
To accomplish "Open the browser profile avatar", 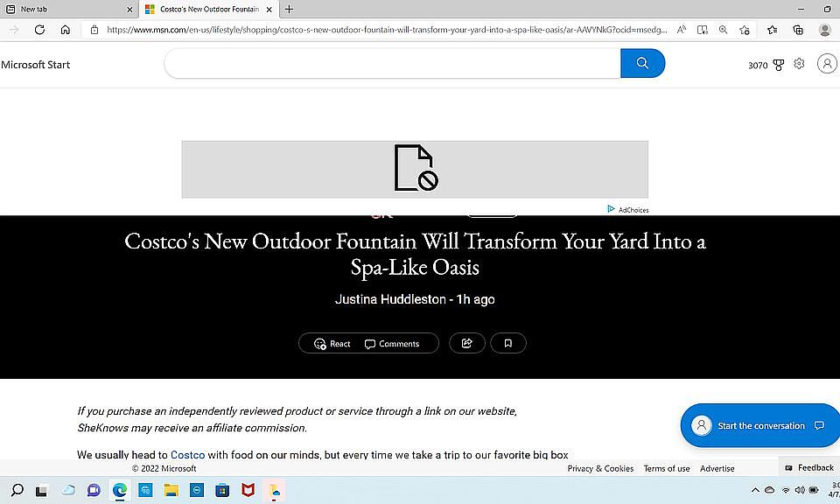I will coord(825,30).
